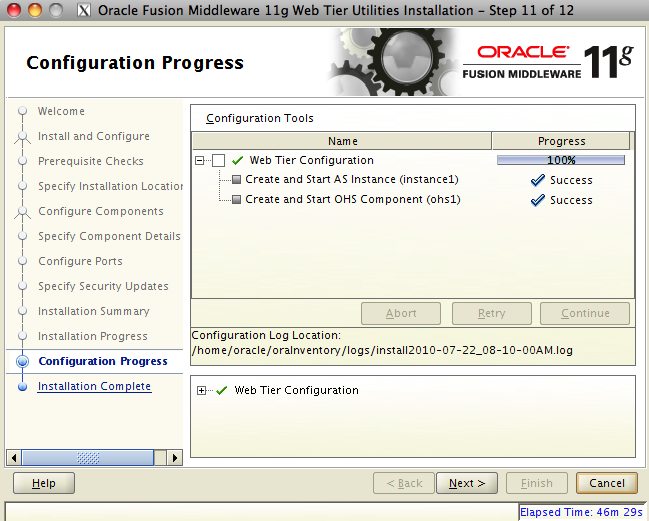The image size is (649, 521).
Task: Toggle Create and Start AS Instance checkbox
Action: point(237,180)
